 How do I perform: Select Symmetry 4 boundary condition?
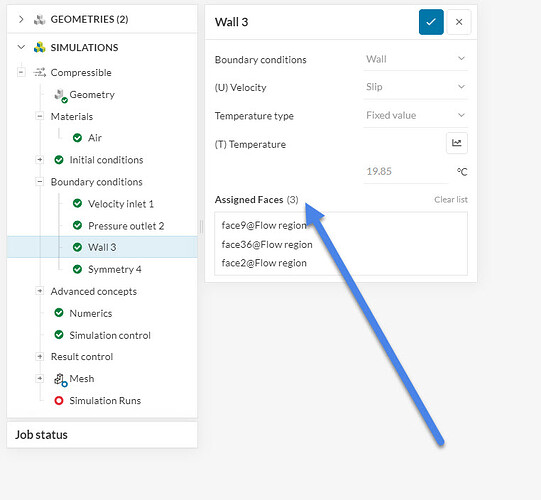(x=115, y=269)
